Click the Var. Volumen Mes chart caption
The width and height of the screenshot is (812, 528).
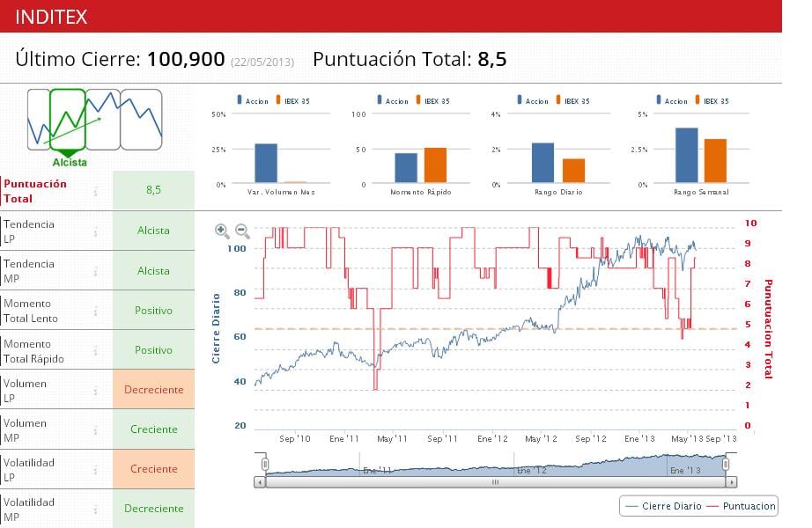[x=281, y=192]
